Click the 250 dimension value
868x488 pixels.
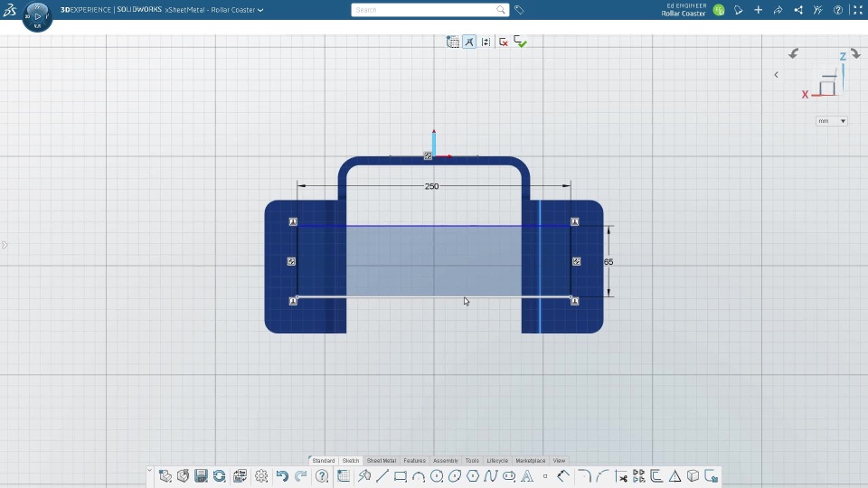click(432, 186)
